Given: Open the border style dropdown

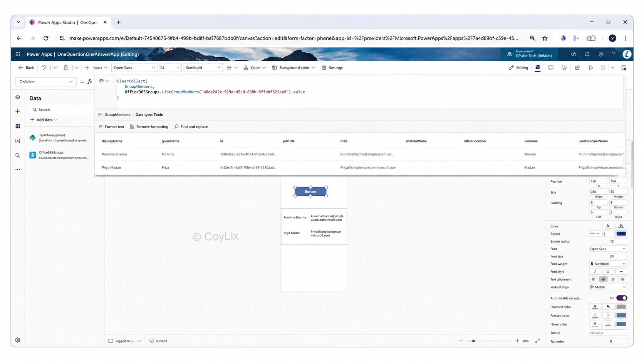Looking at the screenshot, I should [x=595, y=234].
